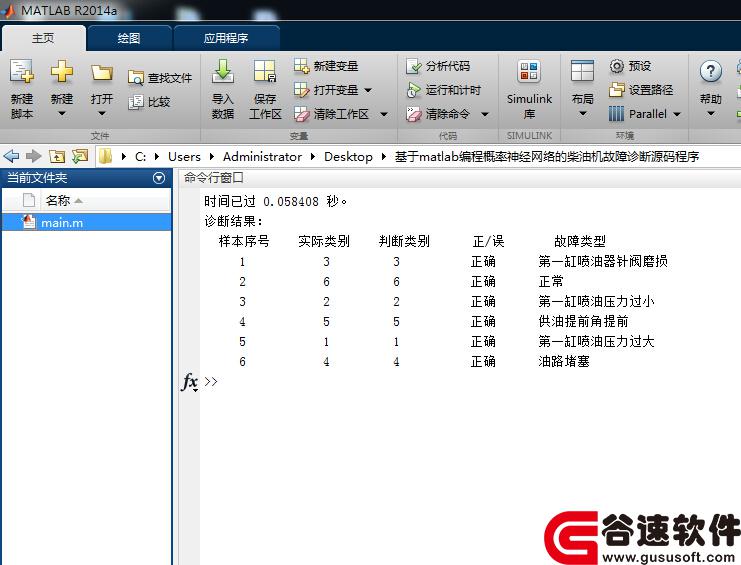741x565 pixels.
Task: Expand the arrow after Desktop in path
Action: (x=383, y=156)
